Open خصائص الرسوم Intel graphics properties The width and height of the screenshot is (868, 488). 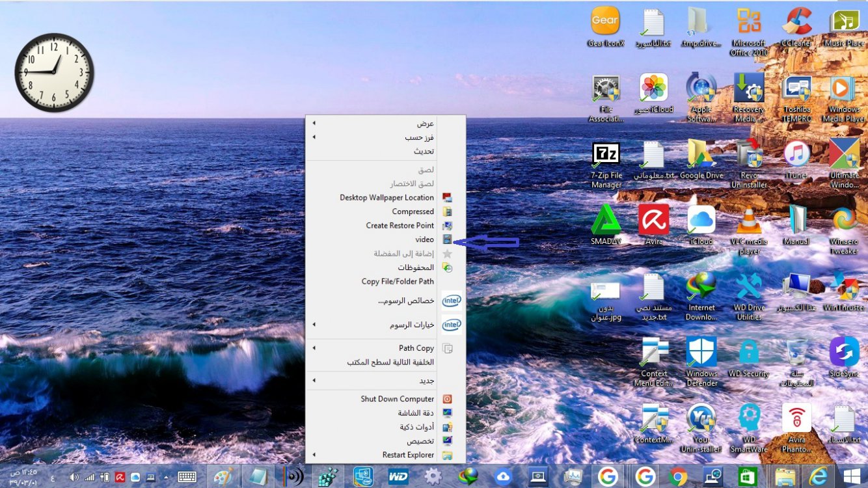click(x=385, y=301)
